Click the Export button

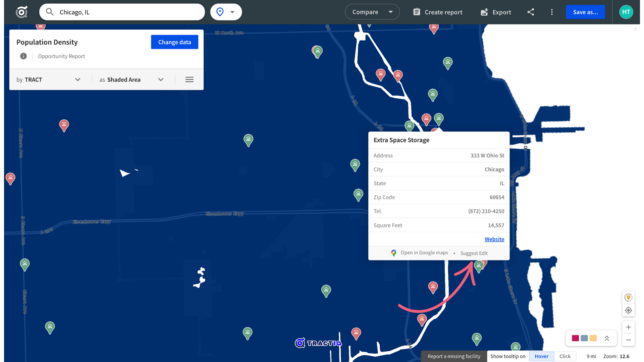pyautogui.click(x=496, y=12)
